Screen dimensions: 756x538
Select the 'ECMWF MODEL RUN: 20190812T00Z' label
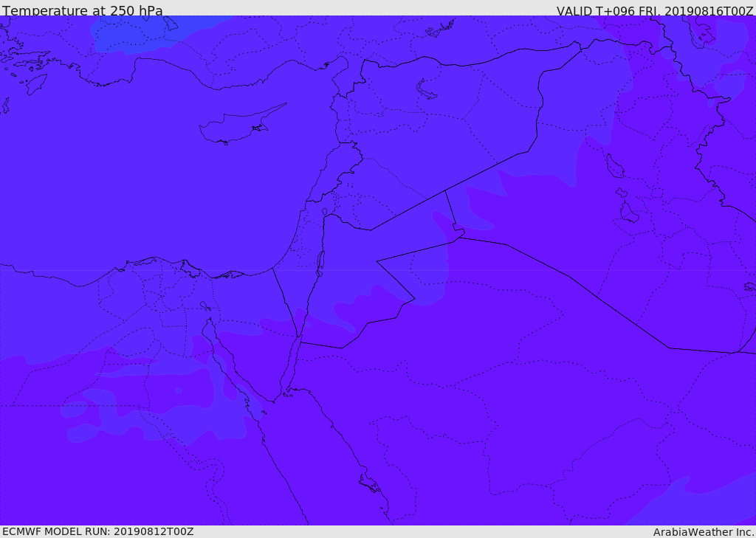click(x=98, y=532)
